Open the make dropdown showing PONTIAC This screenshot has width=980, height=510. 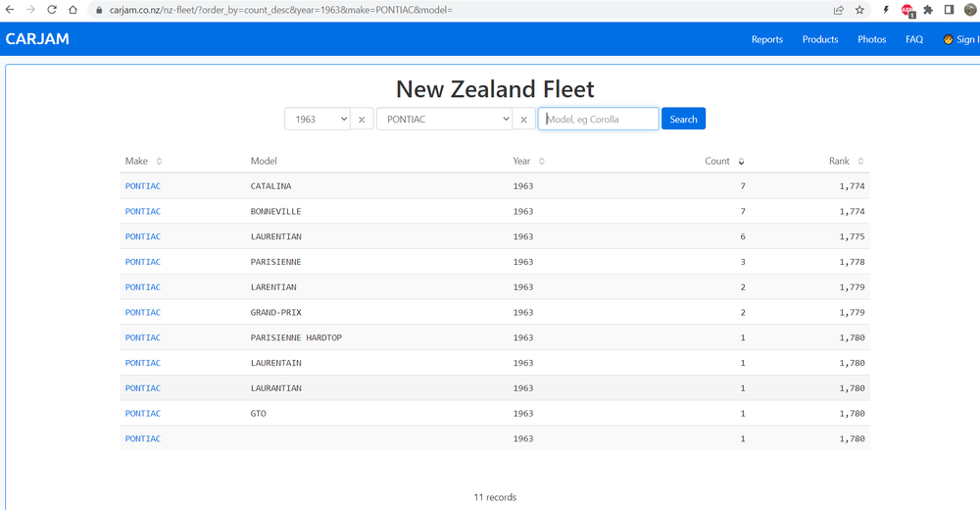pos(444,119)
